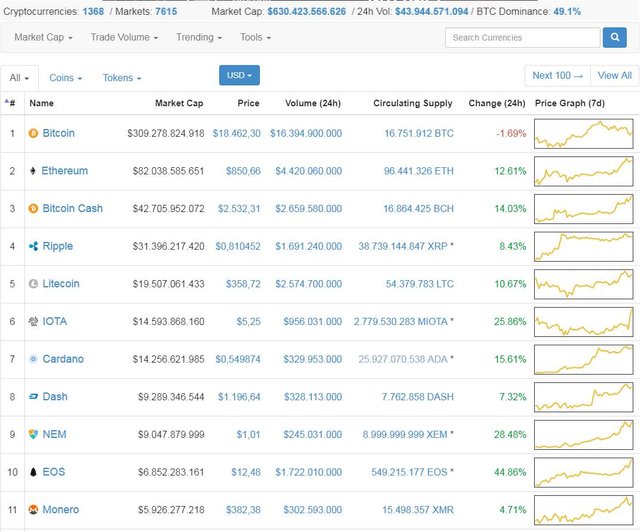Click the Ethereum diamond logo icon
The image size is (640, 532).
pos(33,171)
